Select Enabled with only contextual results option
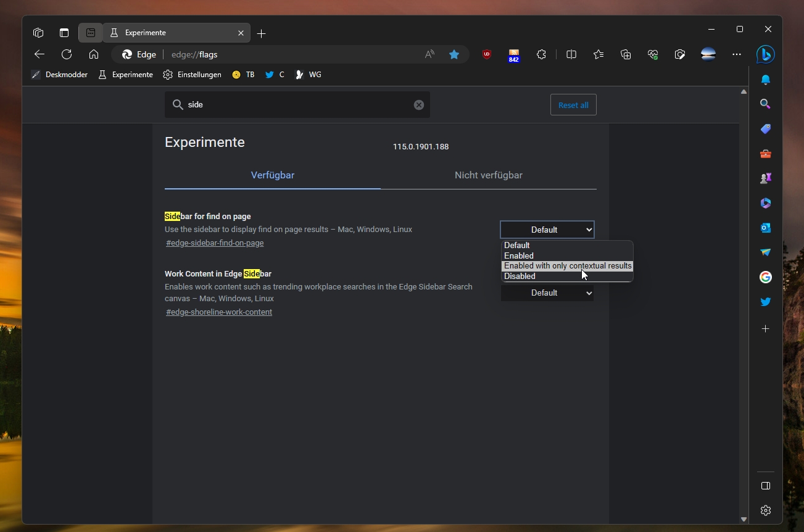 568,266
